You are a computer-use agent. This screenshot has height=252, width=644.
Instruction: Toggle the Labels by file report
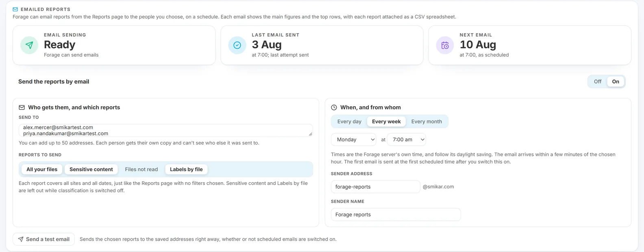(186, 169)
